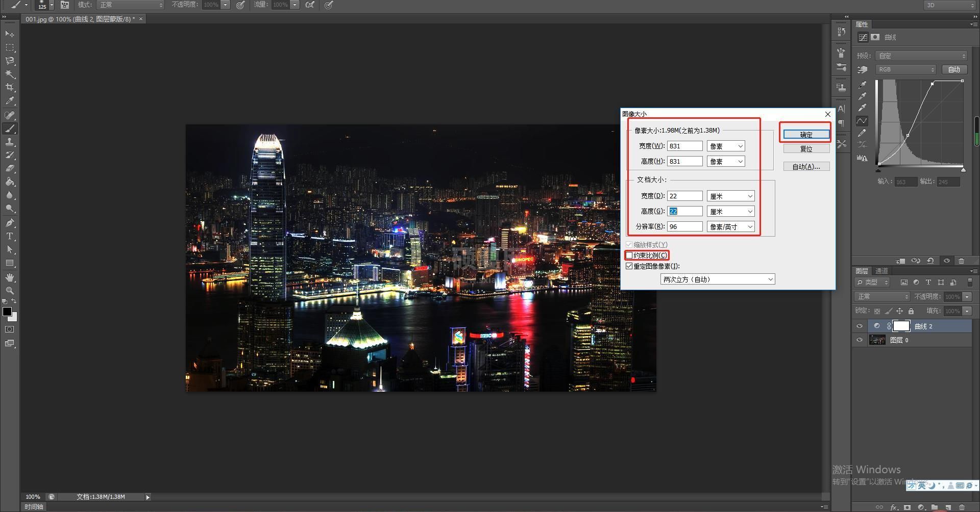This screenshot has width=980, height=512.
Task: Reset curves to adjustment defaults icon
Action: (930, 261)
